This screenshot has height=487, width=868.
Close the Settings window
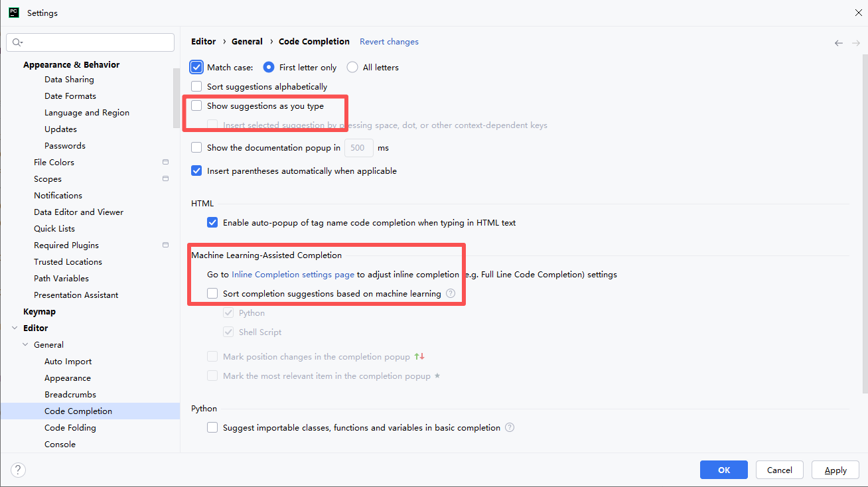(858, 13)
